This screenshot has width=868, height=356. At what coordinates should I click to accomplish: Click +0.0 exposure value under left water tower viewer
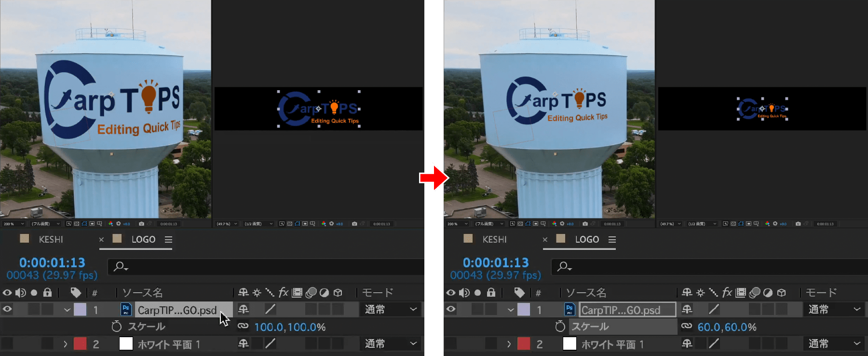click(x=126, y=224)
